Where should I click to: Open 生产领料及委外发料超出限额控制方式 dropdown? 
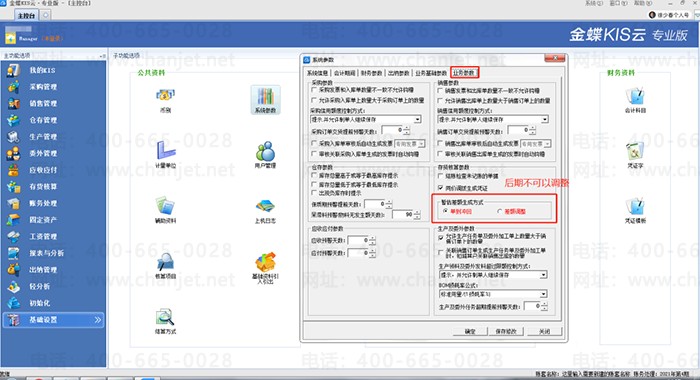click(493, 275)
